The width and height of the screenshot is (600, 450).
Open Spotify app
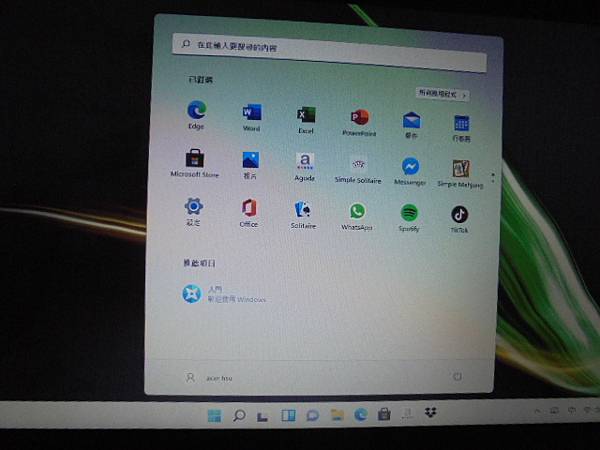pos(409,218)
